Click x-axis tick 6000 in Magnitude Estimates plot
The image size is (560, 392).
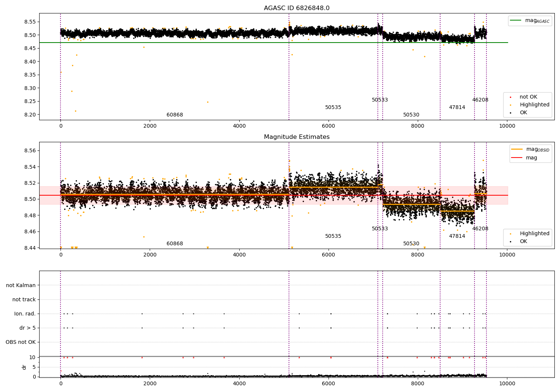pyautogui.click(x=328, y=255)
